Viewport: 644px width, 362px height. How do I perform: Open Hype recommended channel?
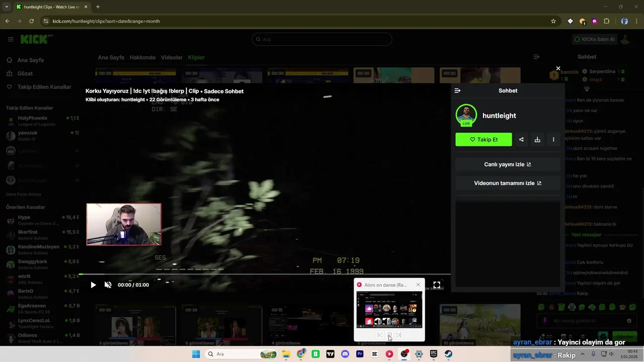coord(42,220)
